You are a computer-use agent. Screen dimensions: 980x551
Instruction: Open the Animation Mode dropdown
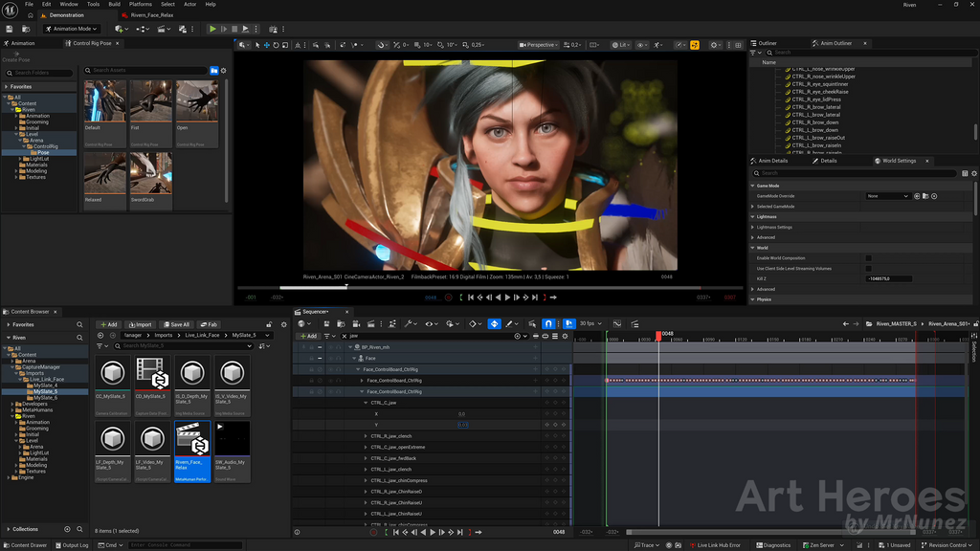(71, 29)
